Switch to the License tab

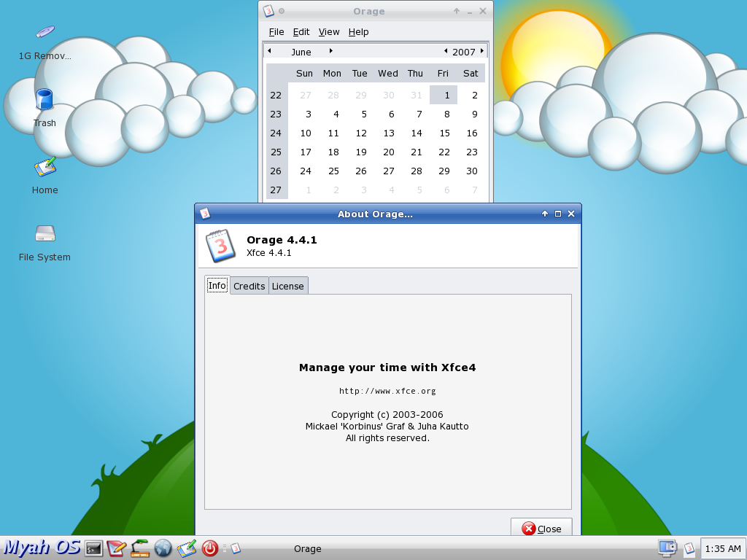pos(287,286)
